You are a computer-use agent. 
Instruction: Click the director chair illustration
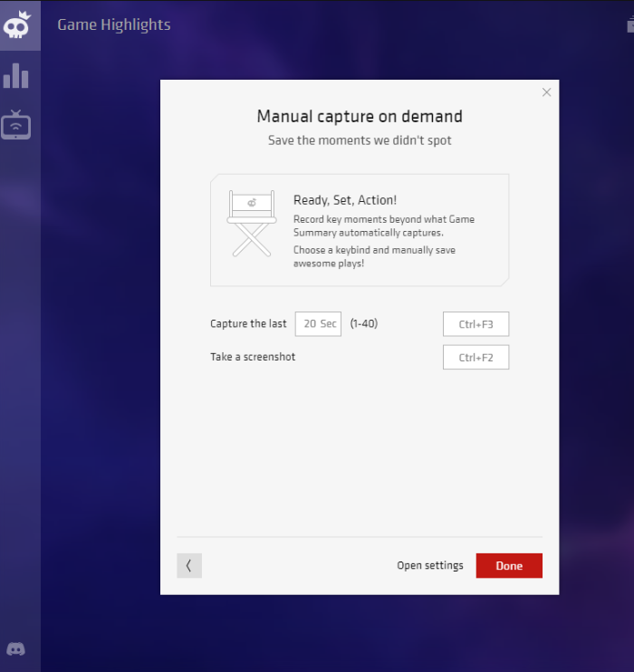point(252,224)
